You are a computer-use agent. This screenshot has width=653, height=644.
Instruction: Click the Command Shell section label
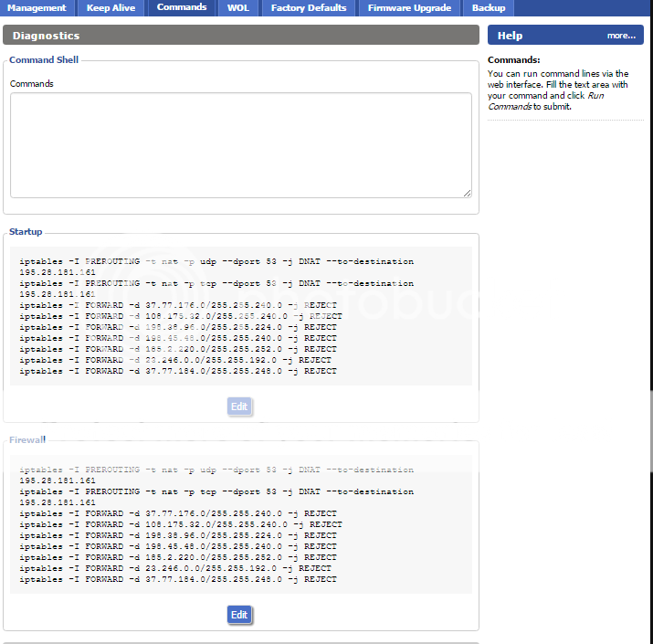44,60
